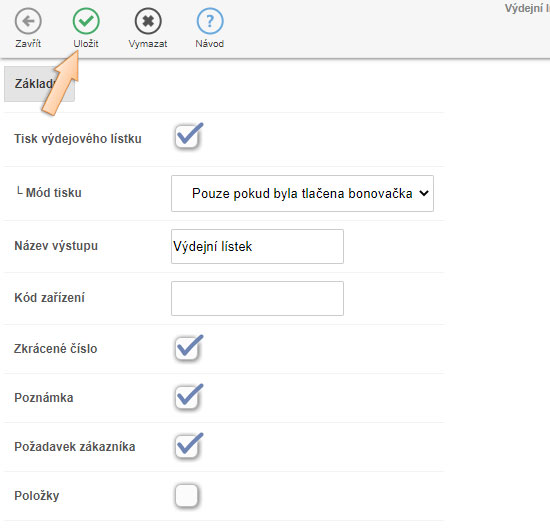Click the Uložit text label
The width and height of the screenshot is (550, 529).
click(x=86, y=44)
